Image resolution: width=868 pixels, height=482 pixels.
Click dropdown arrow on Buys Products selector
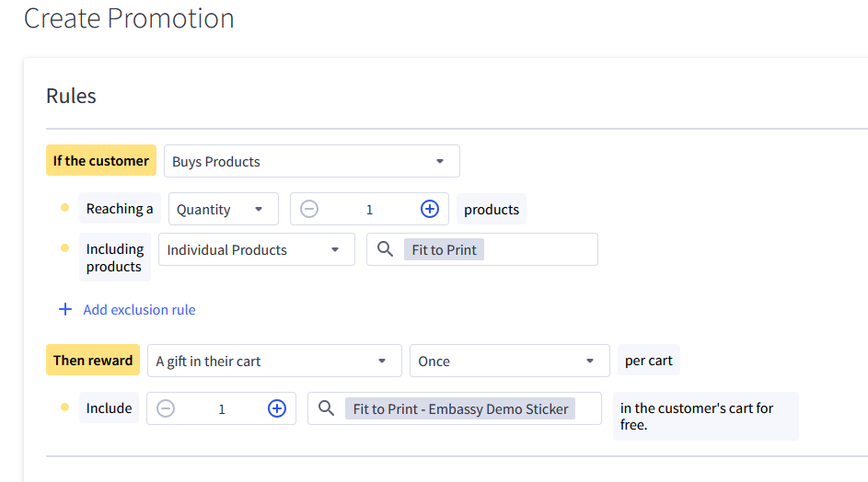(x=440, y=162)
